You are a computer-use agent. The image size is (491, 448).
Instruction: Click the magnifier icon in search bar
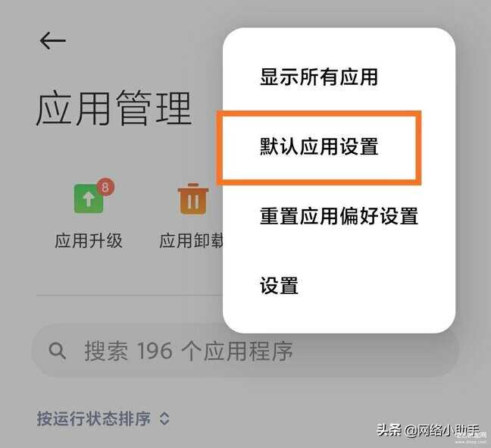[x=58, y=350]
